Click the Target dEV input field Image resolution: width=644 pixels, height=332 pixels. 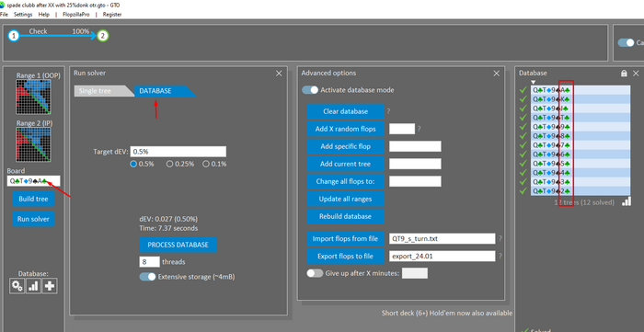pyautogui.click(x=178, y=152)
